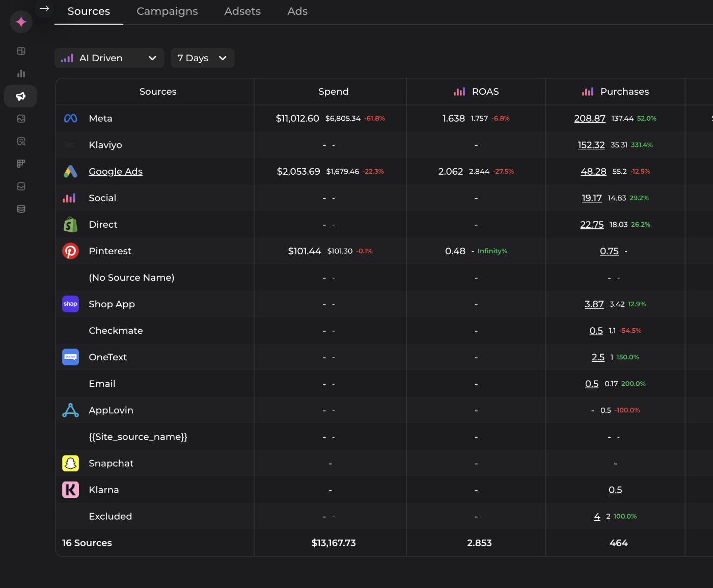Open the database icon in sidebar
Viewport: 713px width, 588px height.
tap(21, 209)
